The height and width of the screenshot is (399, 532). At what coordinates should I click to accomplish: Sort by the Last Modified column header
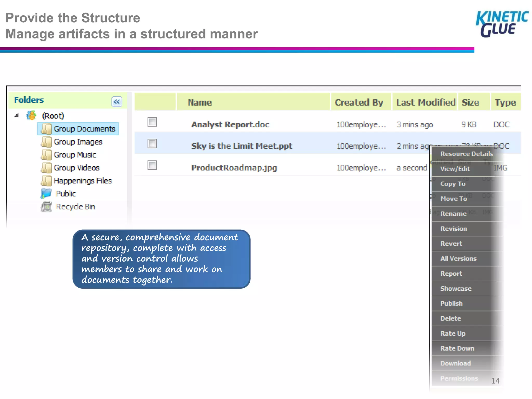click(x=424, y=102)
